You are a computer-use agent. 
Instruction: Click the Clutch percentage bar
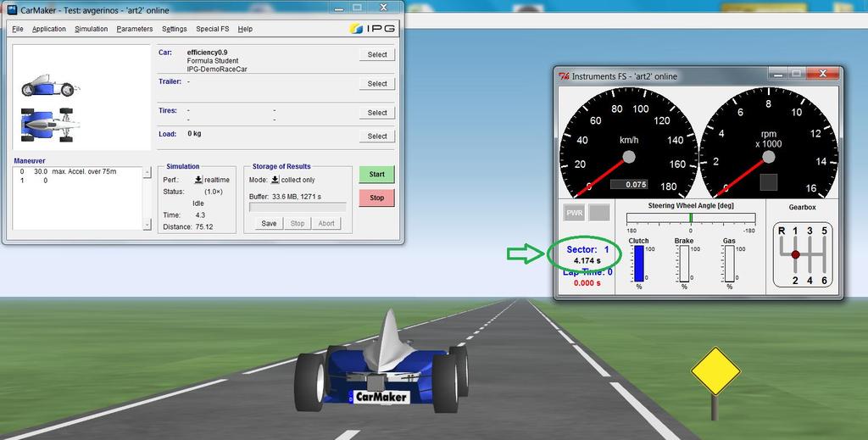pyautogui.click(x=639, y=264)
